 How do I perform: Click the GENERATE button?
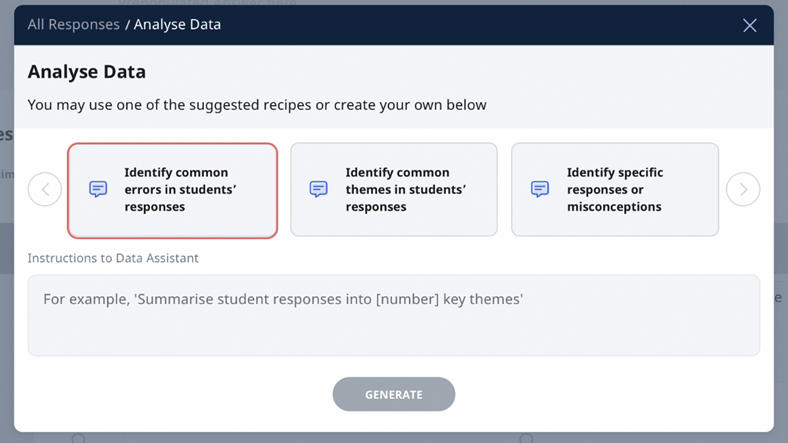coord(393,394)
